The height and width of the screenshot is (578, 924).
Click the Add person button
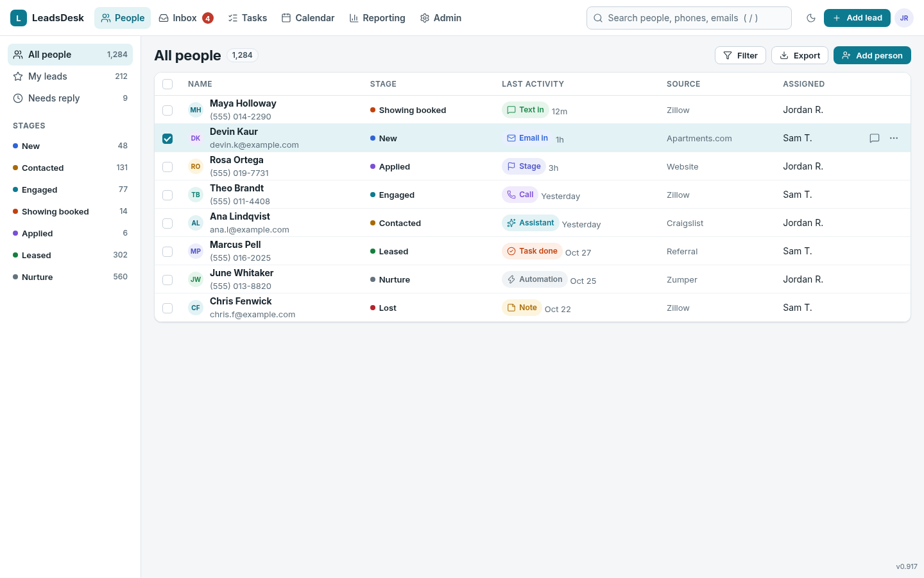click(872, 55)
